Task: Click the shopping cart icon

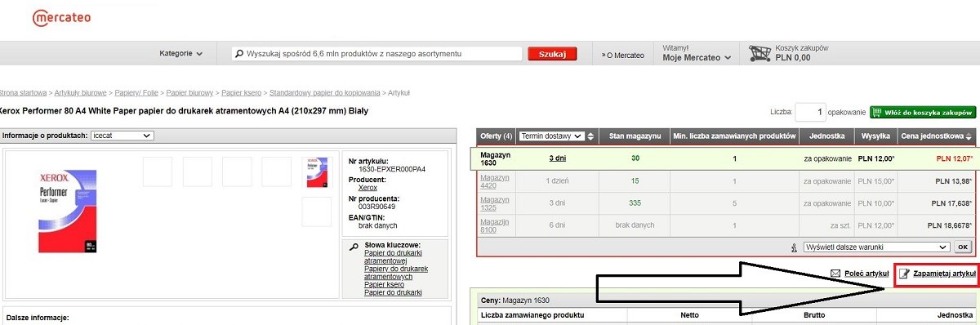Action: pos(760,53)
